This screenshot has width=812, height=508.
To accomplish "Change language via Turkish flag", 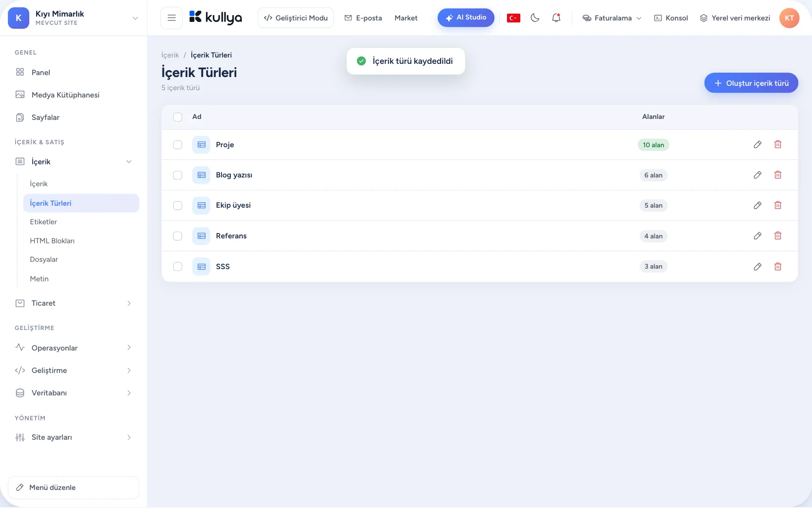I will click(514, 18).
